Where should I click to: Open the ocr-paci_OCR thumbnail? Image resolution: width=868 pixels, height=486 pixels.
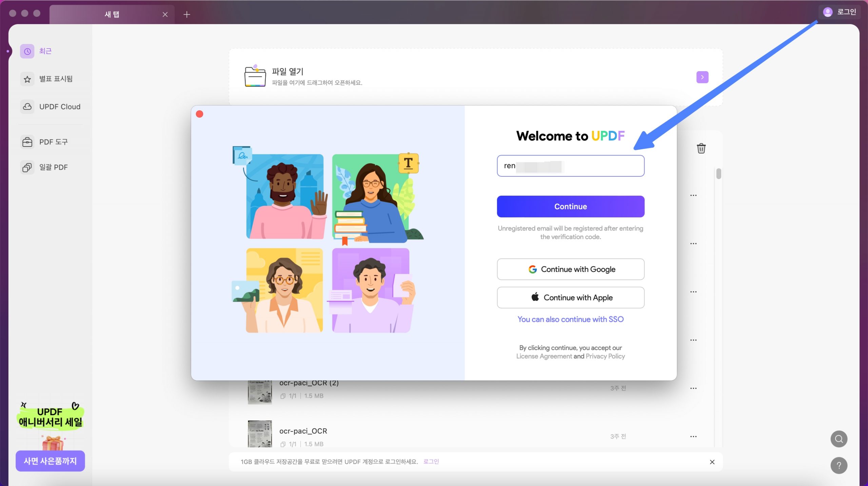tap(260, 434)
